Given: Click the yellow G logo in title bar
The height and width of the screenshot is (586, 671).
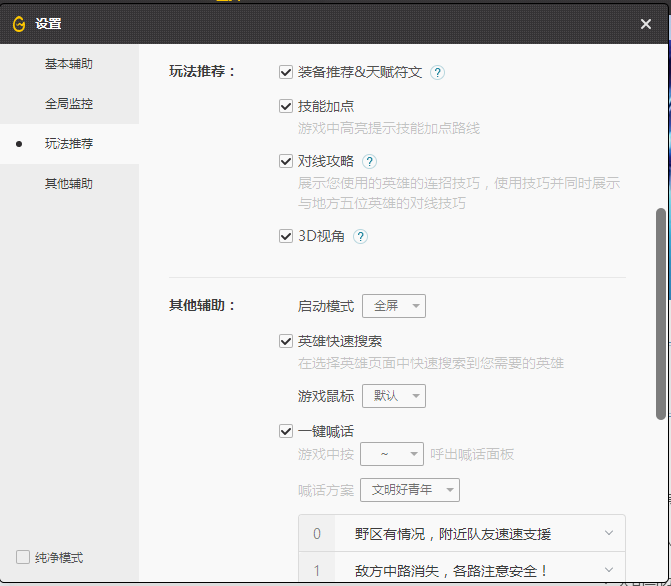Looking at the screenshot, I should click(19, 24).
